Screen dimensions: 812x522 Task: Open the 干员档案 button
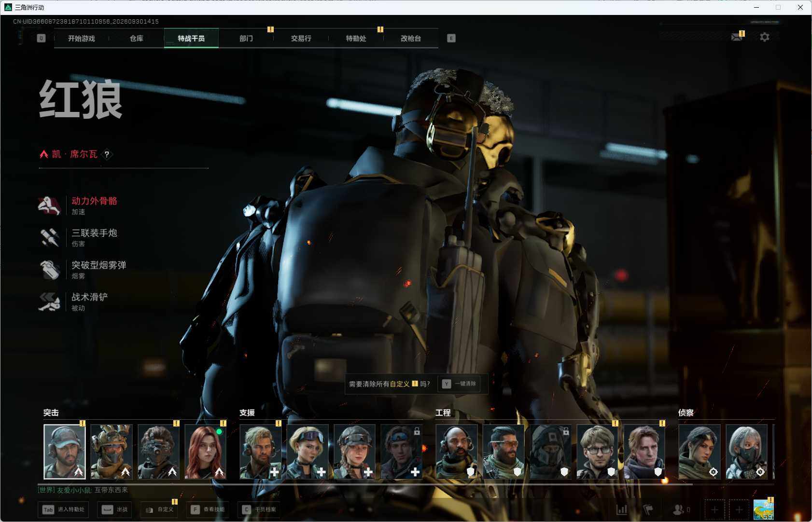point(259,509)
